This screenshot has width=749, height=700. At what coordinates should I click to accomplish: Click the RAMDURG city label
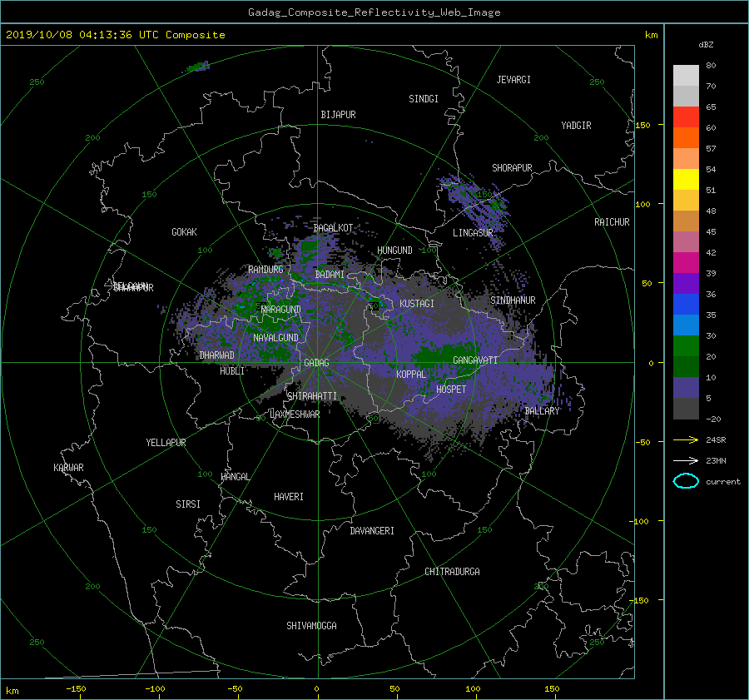pyautogui.click(x=265, y=270)
